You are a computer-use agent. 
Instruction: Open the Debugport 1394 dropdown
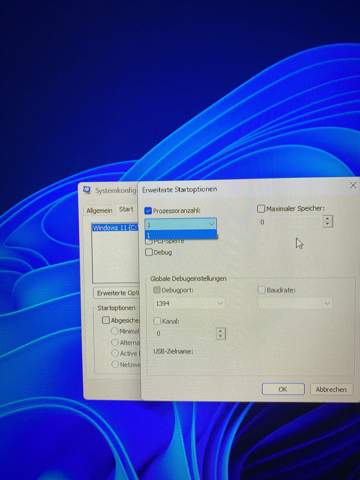(x=189, y=303)
